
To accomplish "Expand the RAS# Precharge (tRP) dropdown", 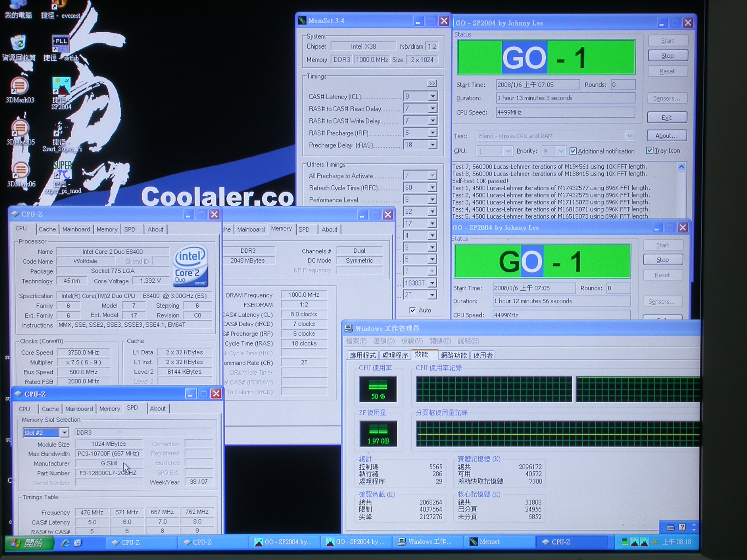I will pyautogui.click(x=433, y=133).
